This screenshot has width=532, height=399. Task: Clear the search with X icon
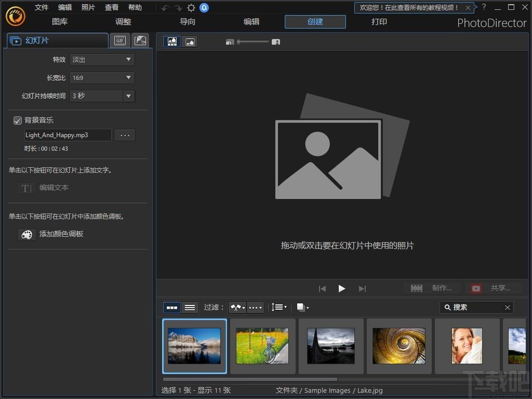[507, 308]
